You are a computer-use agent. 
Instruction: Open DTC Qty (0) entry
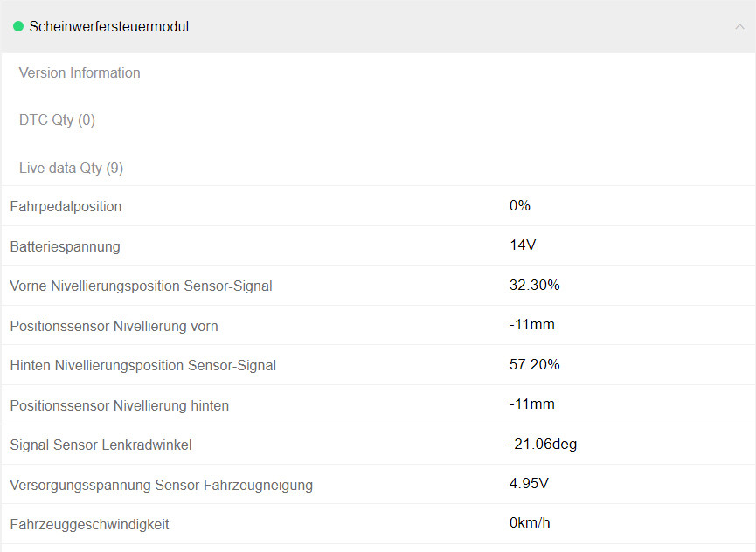click(x=56, y=121)
